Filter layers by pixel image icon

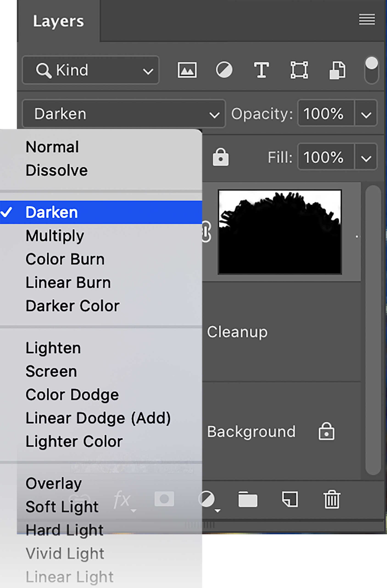pyautogui.click(x=187, y=70)
